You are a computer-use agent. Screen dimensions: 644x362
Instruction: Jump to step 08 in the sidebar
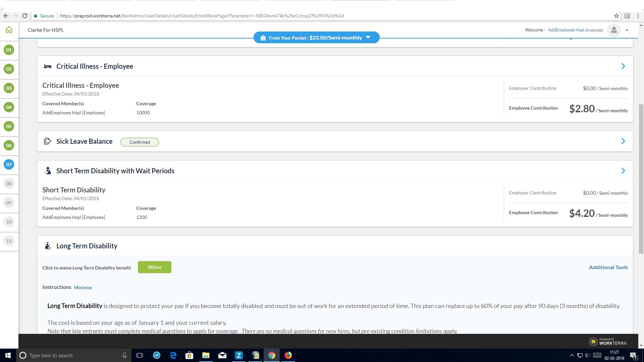pyautogui.click(x=9, y=184)
